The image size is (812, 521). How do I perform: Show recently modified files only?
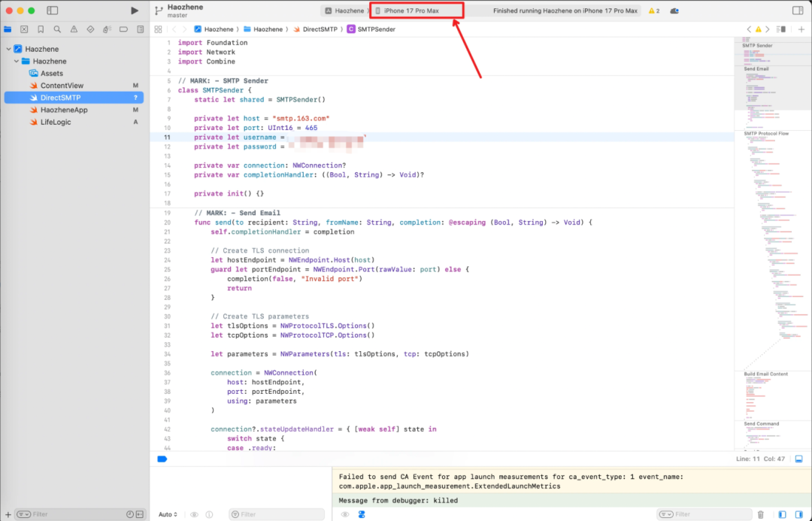(130, 514)
